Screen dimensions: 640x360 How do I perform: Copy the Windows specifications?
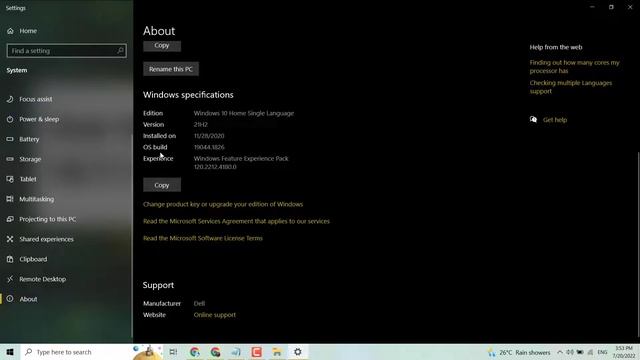(162, 185)
